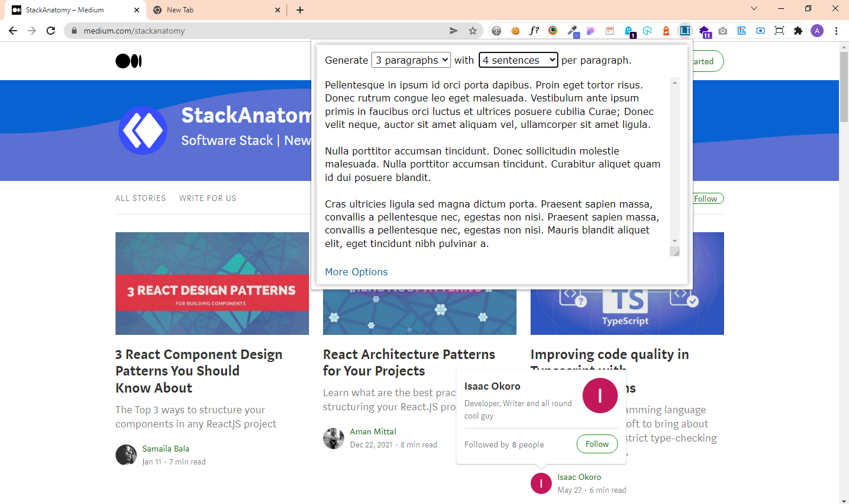
Task: Open Chrome three-dot menu
Action: pos(837,31)
